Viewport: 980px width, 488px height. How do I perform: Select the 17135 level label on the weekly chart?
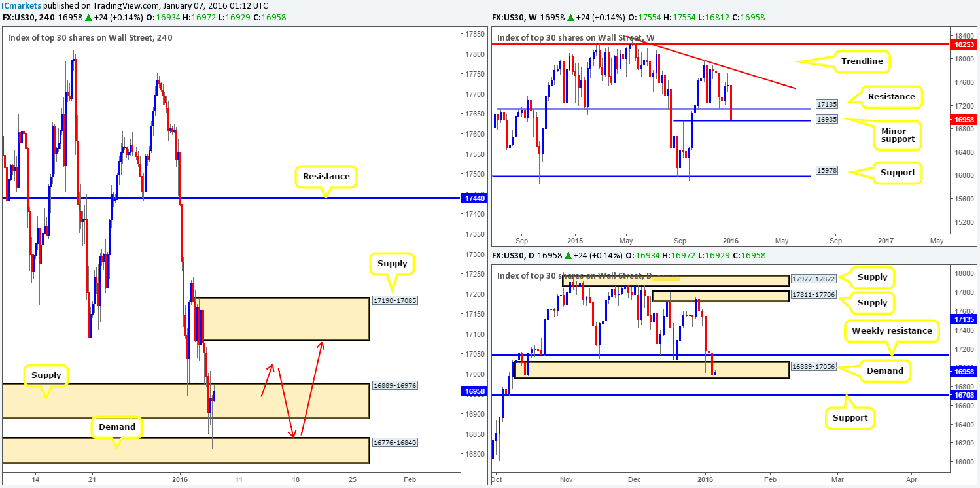(x=827, y=104)
